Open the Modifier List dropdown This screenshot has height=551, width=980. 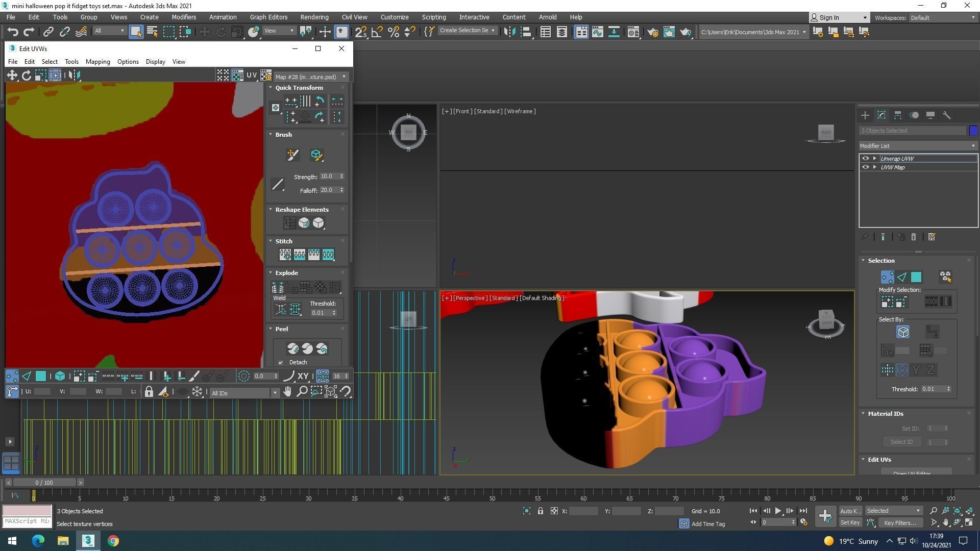[918, 146]
